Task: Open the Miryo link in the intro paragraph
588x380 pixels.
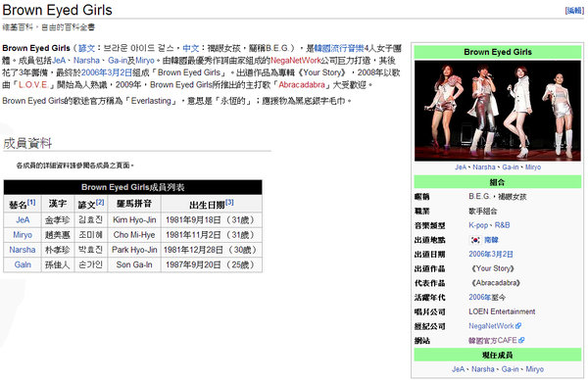Action: pos(145,61)
